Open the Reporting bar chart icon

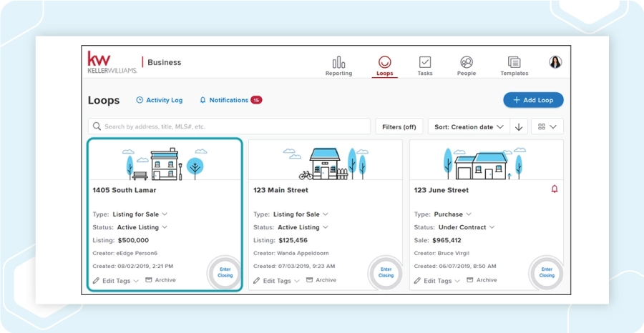tap(339, 62)
